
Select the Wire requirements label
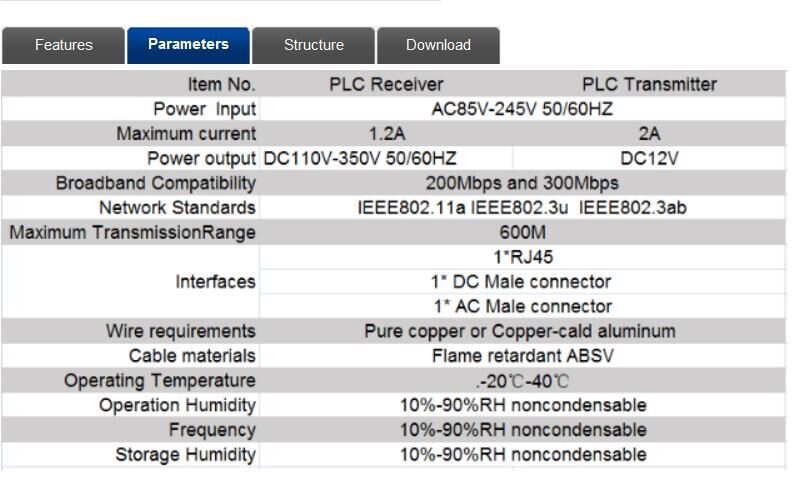click(180, 331)
